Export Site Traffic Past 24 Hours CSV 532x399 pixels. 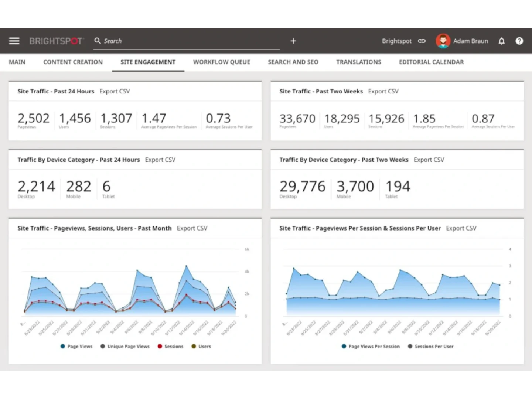point(115,91)
